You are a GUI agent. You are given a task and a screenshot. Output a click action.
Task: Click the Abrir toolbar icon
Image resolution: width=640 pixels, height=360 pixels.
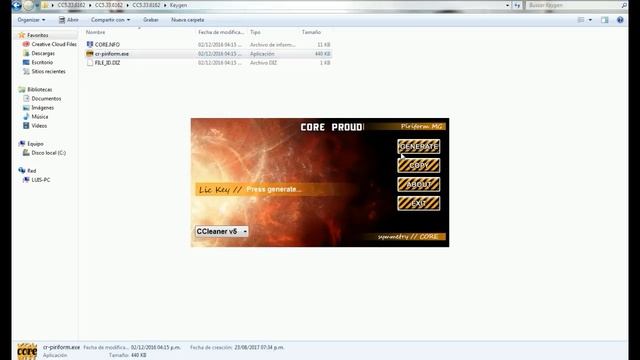(62, 20)
